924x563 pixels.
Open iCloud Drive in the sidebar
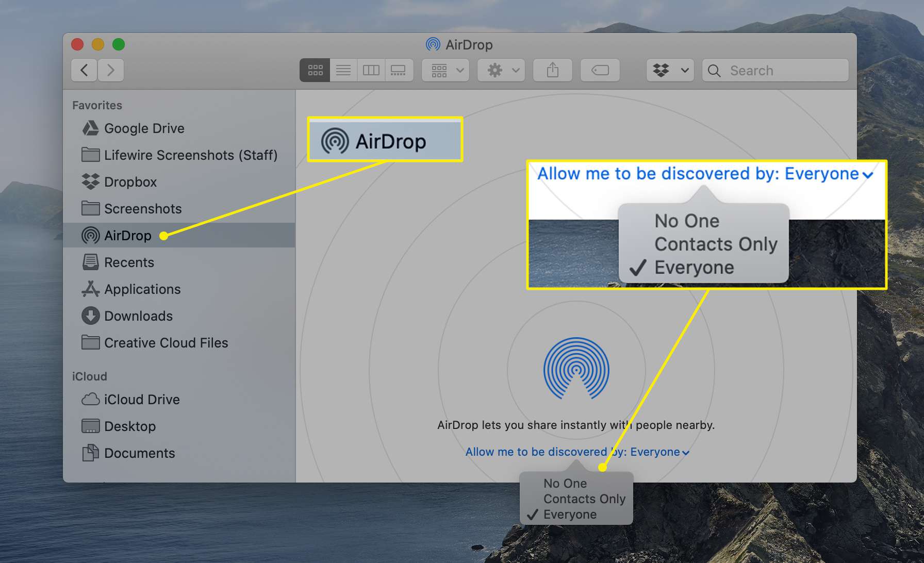(178, 400)
